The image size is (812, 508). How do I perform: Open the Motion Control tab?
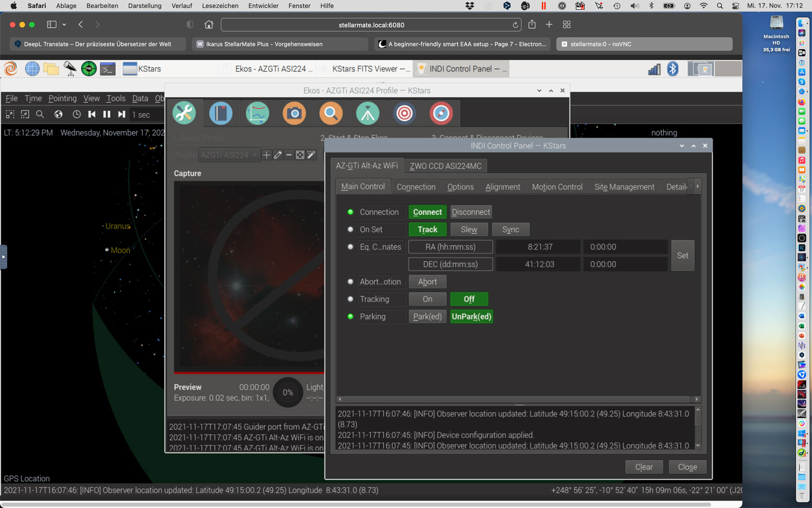point(557,187)
